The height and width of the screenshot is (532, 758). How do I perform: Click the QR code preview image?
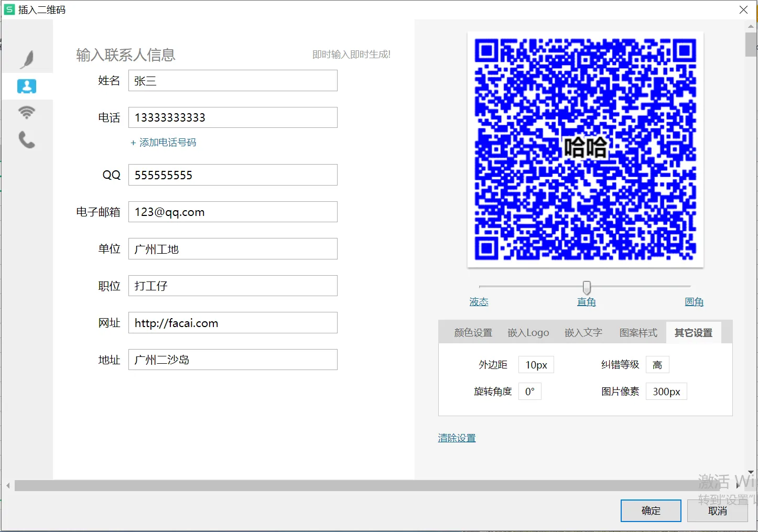click(586, 150)
